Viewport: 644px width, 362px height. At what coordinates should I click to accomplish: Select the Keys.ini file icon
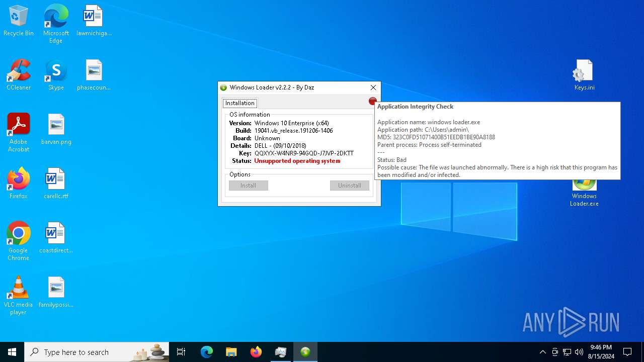(x=584, y=75)
